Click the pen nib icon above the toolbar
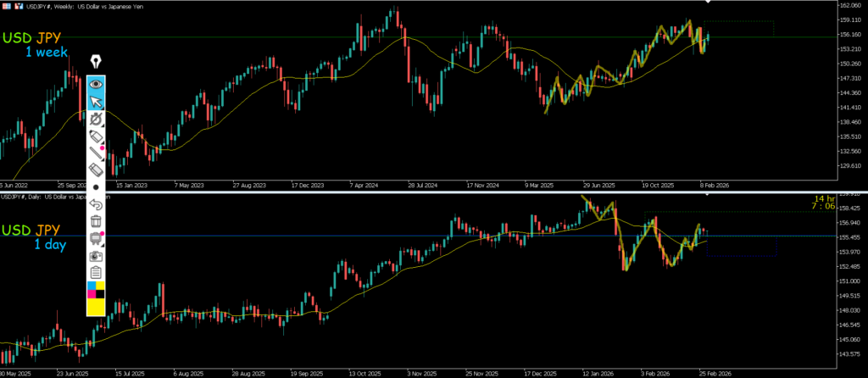The width and height of the screenshot is (868, 378). coord(96,63)
